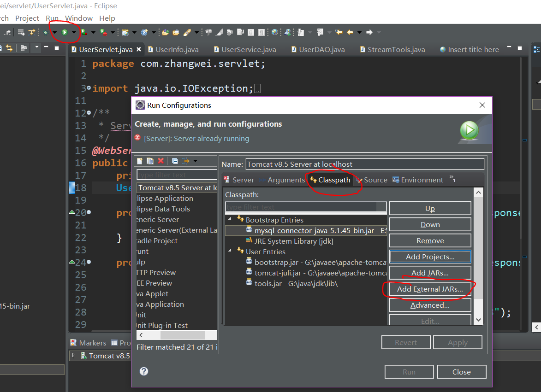Click left arrow of configurations horizontal scrollbar
Screen dimensions: 541x392
(x=141, y=335)
